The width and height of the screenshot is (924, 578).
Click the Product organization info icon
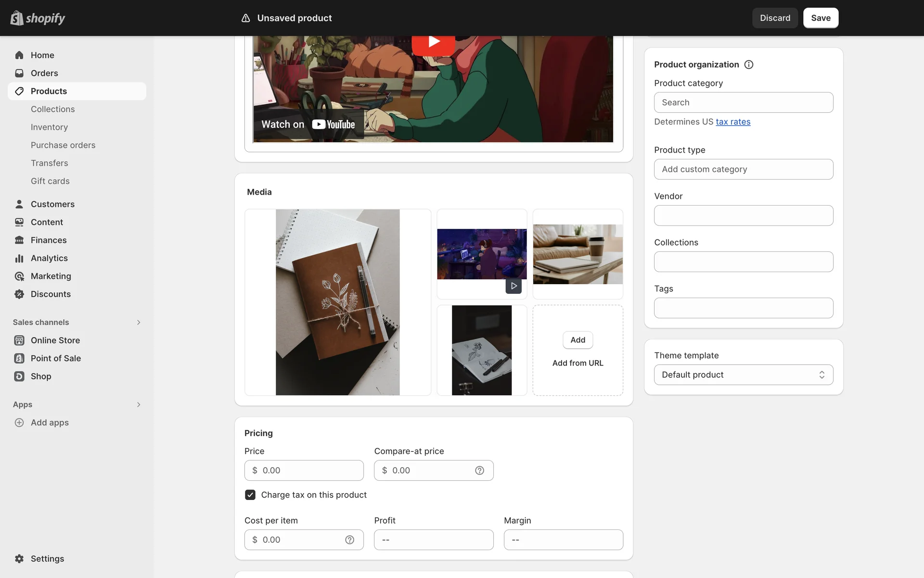pos(749,65)
